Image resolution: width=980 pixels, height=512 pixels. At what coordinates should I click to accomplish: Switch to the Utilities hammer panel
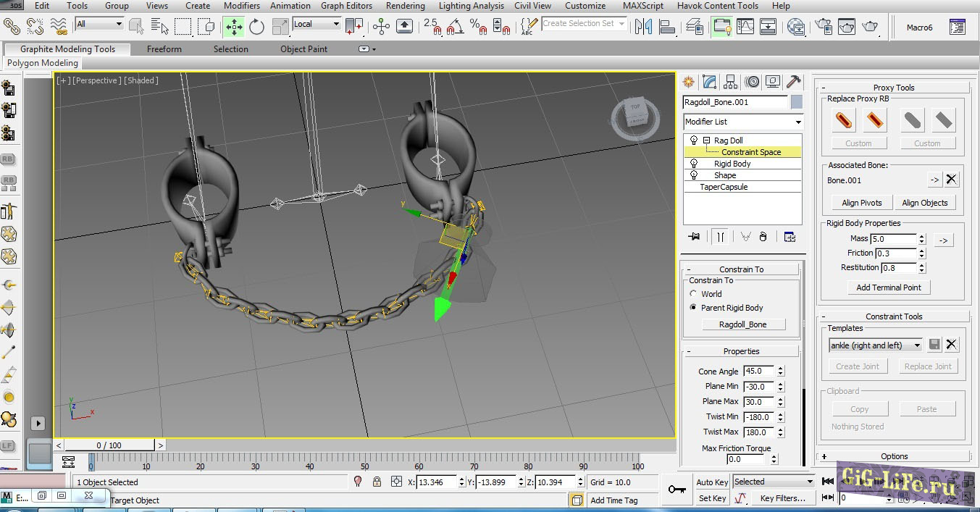(794, 82)
